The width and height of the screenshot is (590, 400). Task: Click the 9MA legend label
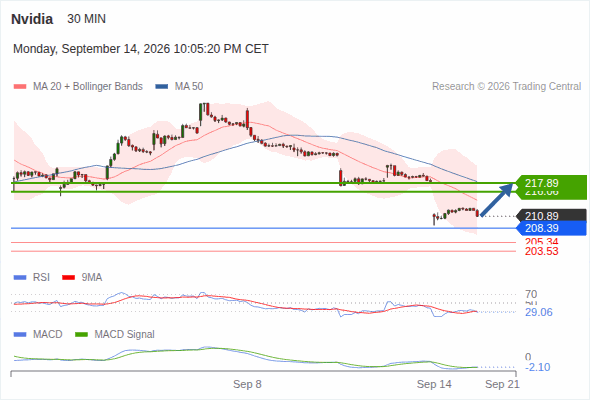click(91, 277)
